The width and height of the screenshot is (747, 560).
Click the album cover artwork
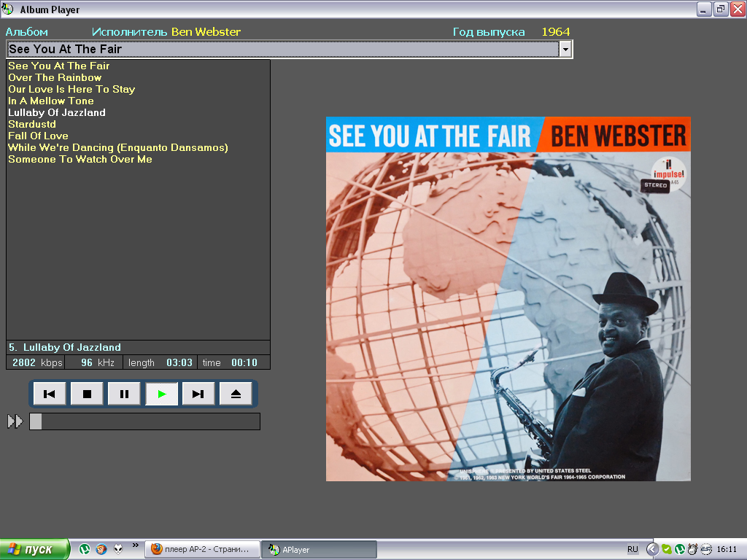click(x=508, y=298)
